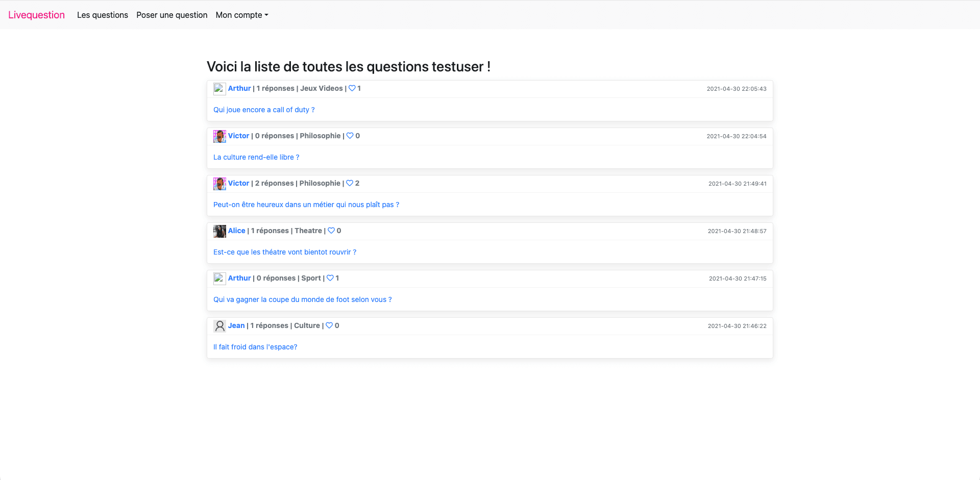
Task: Toggle the like on 'La culture rend-elle libre ?'
Action: click(350, 136)
